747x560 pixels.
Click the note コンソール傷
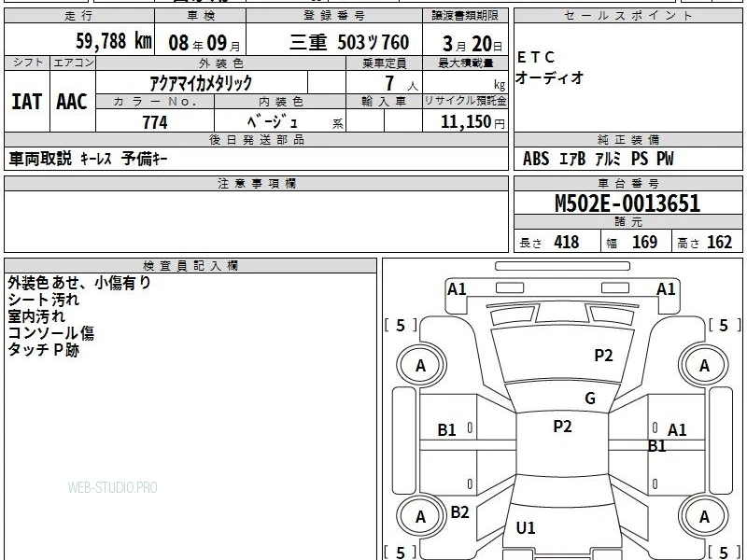51,333
